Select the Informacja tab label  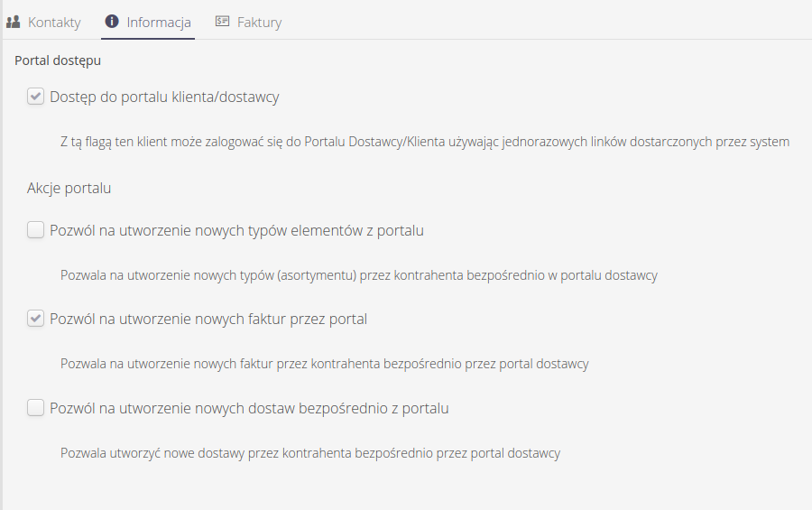(159, 22)
